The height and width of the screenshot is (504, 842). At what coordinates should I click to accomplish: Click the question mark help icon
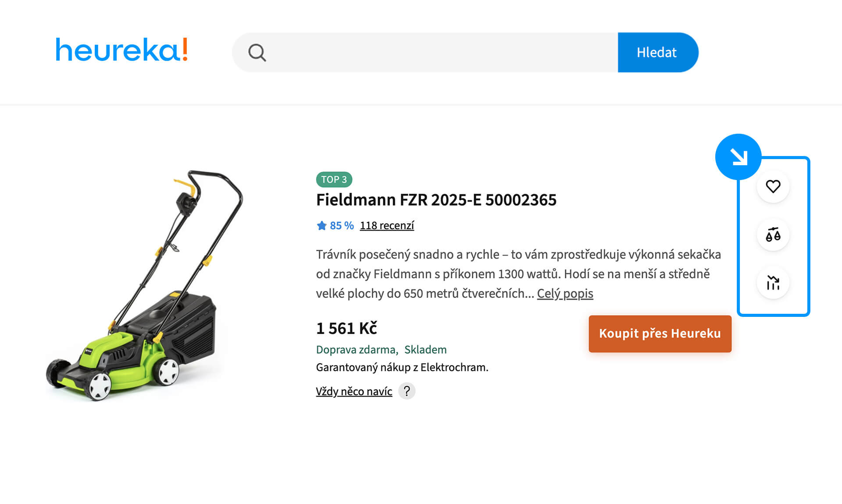pyautogui.click(x=407, y=391)
